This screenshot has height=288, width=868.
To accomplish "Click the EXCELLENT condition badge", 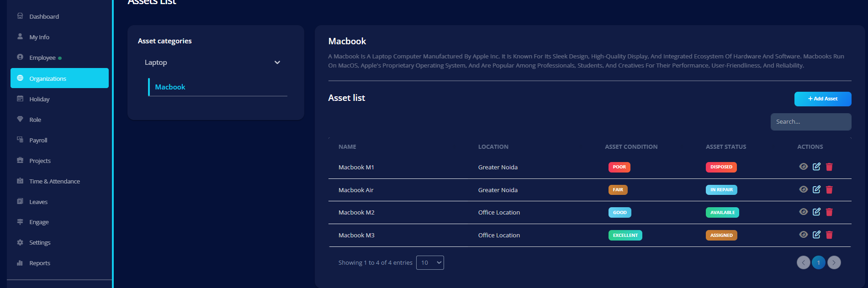I will pyautogui.click(x=625, y=235).
